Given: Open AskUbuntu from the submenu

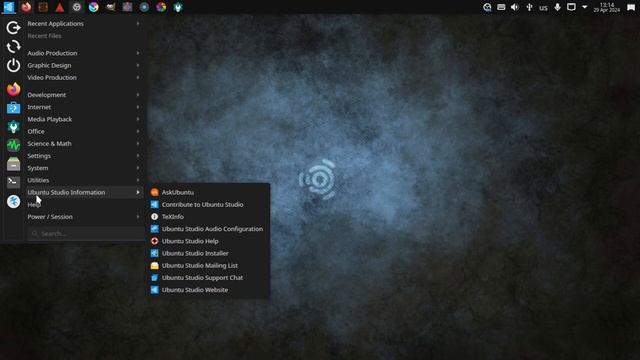Looking at the screenshot, I should [x=209, y=192].
